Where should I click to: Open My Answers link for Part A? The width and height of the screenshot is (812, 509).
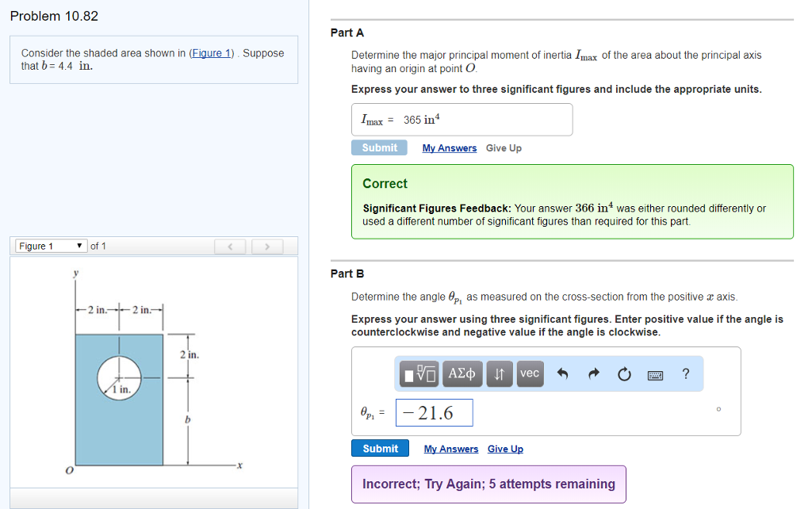pos(450,148)
